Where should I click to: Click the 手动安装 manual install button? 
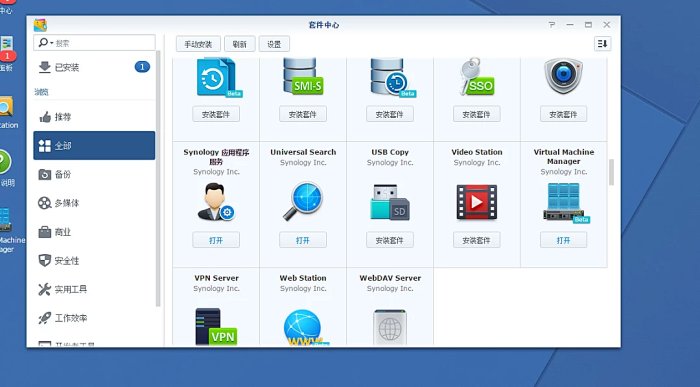(198, 44)
